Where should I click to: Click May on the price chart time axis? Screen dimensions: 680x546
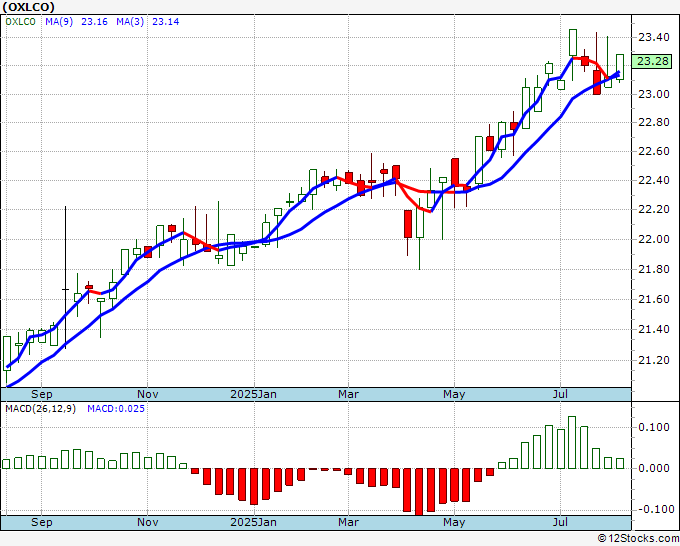click(454, 394)
